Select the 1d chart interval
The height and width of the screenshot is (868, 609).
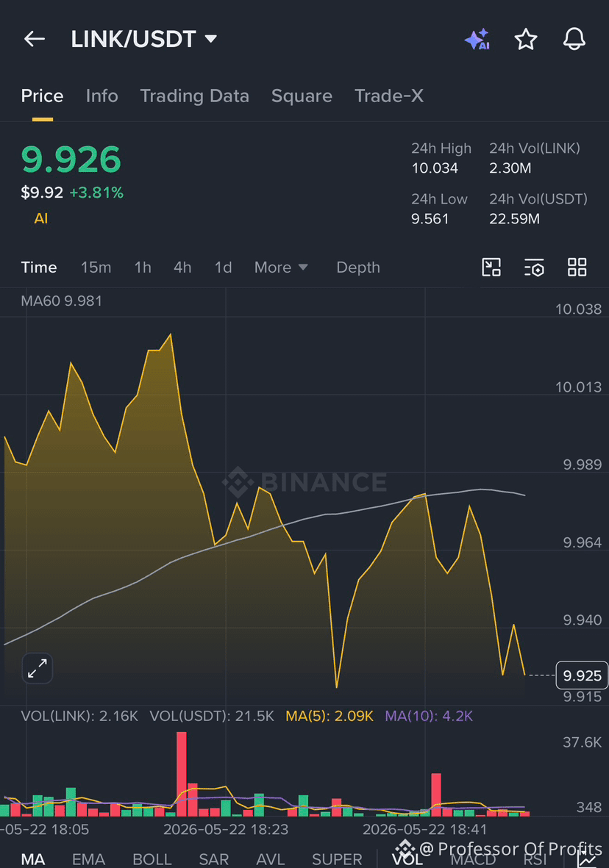point(224,268)
